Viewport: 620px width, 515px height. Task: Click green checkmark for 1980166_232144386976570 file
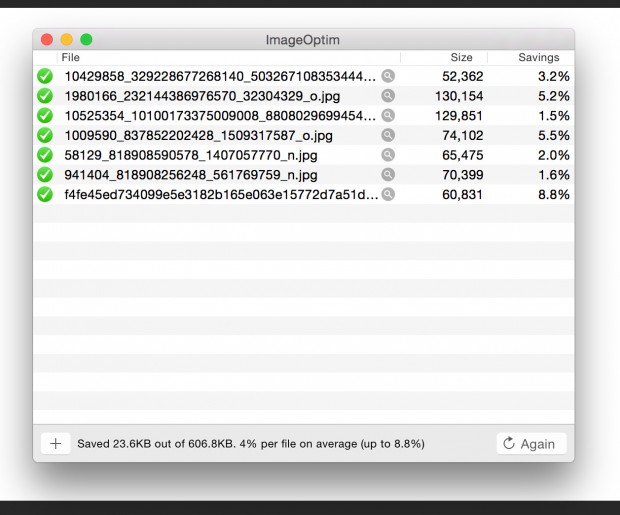coord(45,96)
